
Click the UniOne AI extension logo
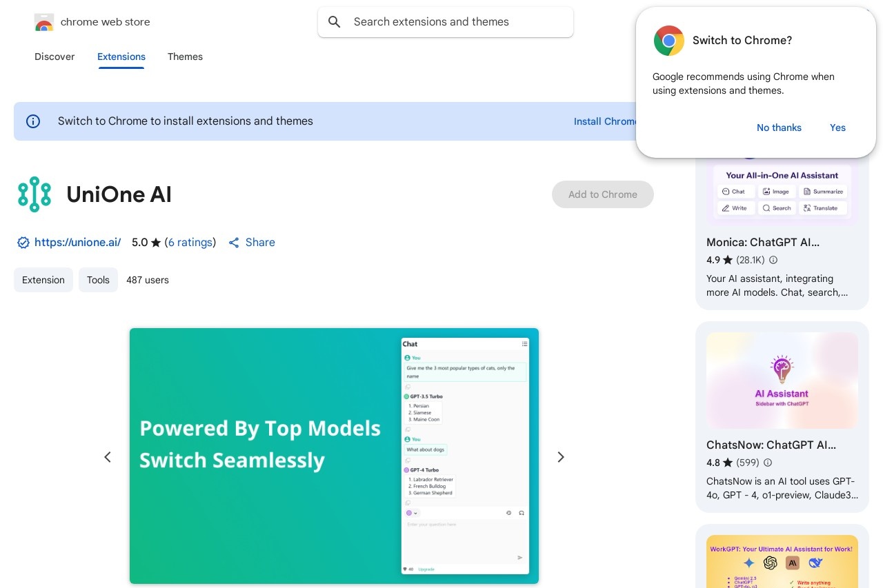tap(34, 194)
